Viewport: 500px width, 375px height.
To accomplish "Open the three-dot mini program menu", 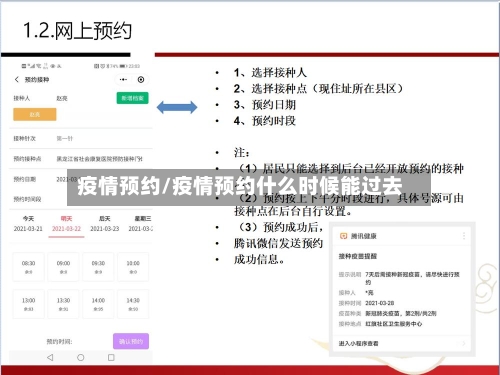I will pyautogui.click(x=123, y=80).
